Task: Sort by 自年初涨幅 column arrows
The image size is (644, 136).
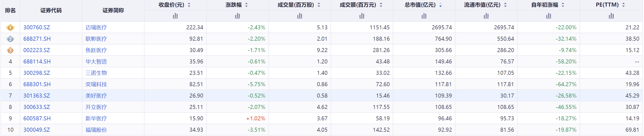Action: [x=563, y=5]
